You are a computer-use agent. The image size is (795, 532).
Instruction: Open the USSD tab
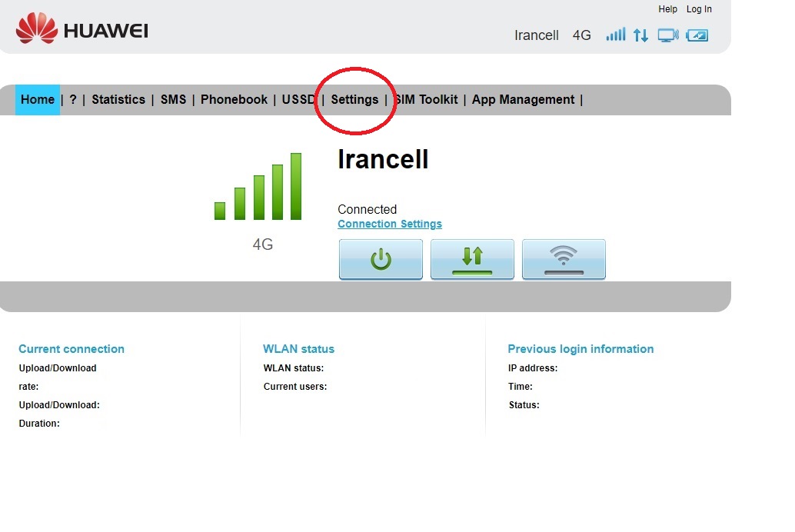tap(298, 99)
